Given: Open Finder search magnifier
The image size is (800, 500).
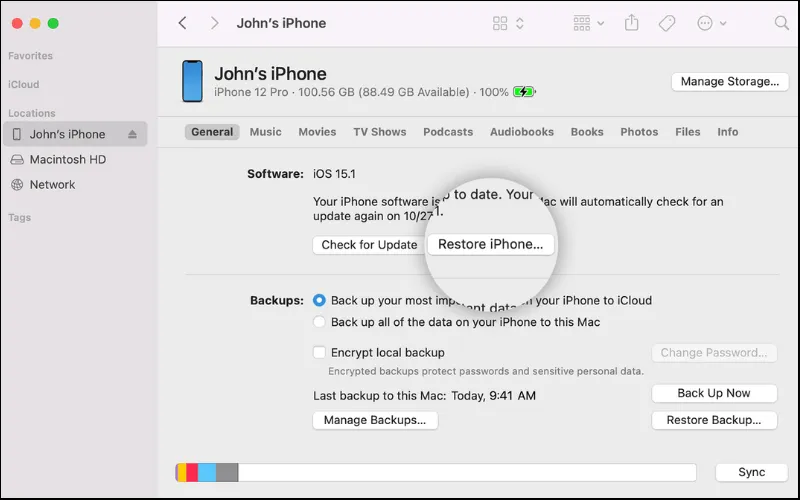Looking at the screenshot, I should pyautogui.click(x=782, y=23).
